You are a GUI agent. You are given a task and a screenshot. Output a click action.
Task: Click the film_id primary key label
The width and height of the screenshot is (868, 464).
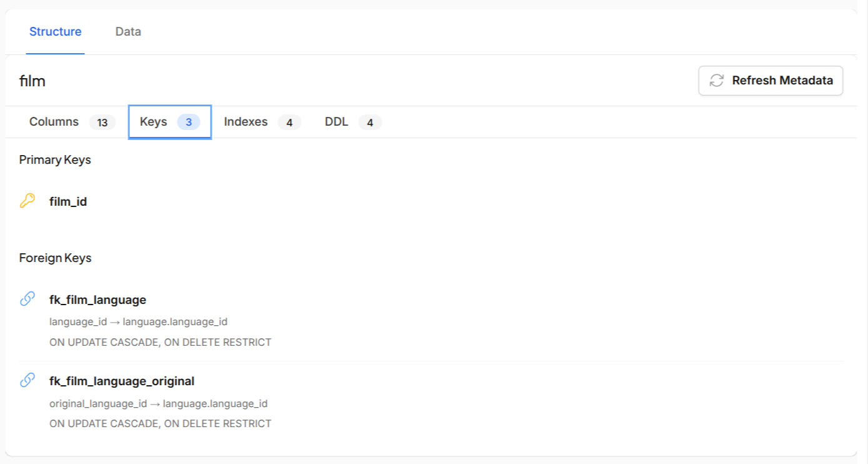[69, 201]
